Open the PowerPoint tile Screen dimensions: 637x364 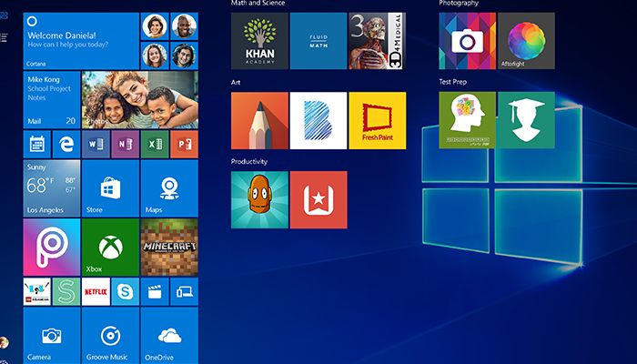tap(184, 144)
